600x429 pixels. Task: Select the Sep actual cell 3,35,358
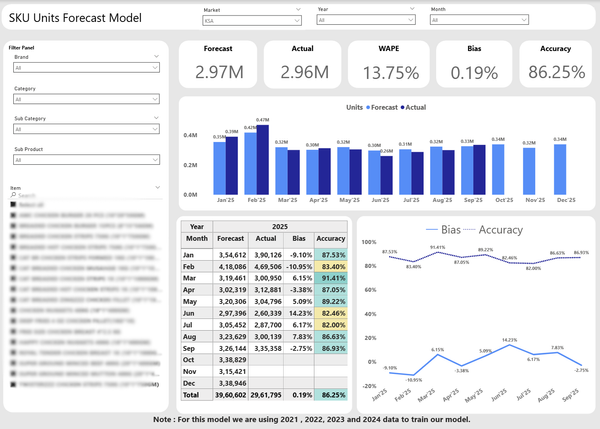(x=266, y=348)
